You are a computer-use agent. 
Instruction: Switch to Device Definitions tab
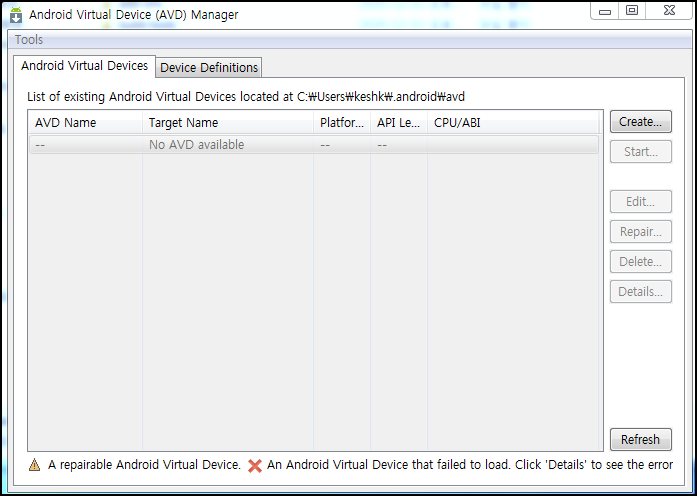click(x=209, y=68)
